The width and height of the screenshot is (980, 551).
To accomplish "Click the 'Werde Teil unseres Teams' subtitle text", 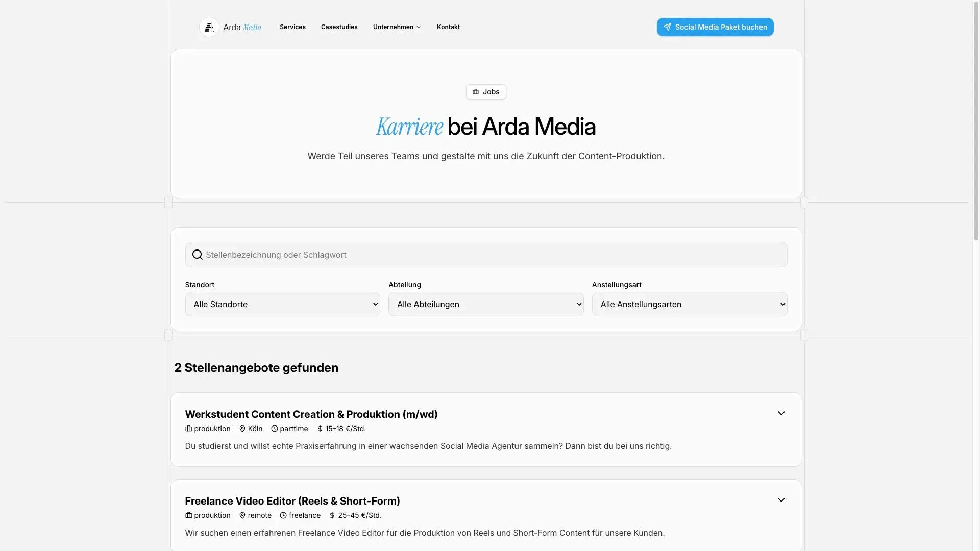I will 486,156.
